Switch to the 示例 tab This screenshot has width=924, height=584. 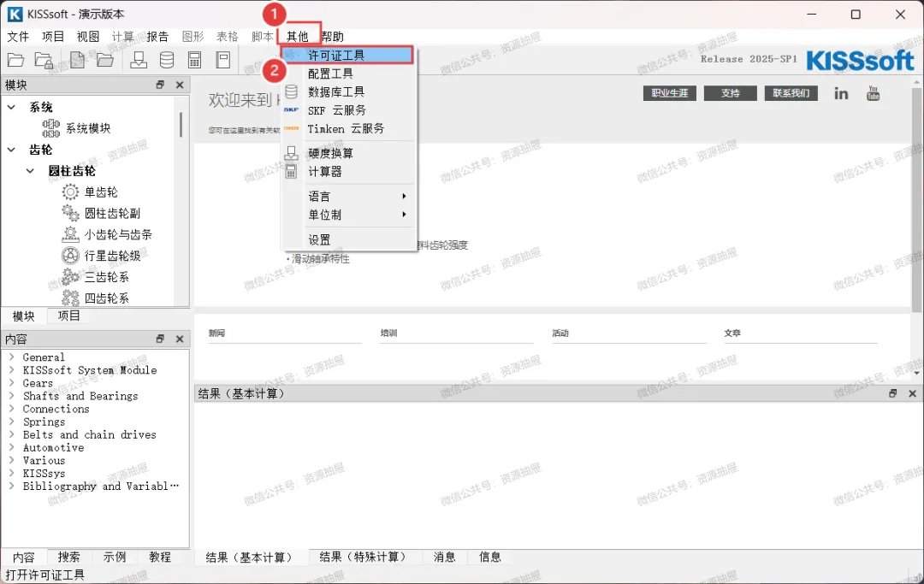[x=115, y=557]
